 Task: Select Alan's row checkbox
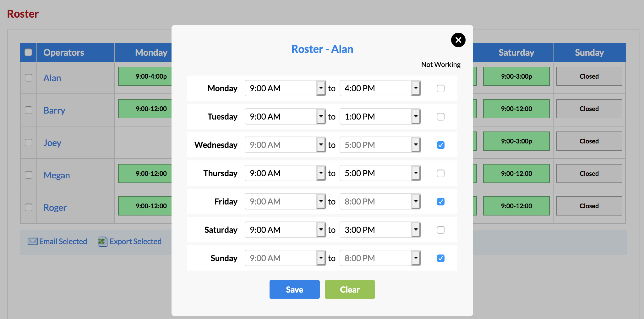pos(29,78)
